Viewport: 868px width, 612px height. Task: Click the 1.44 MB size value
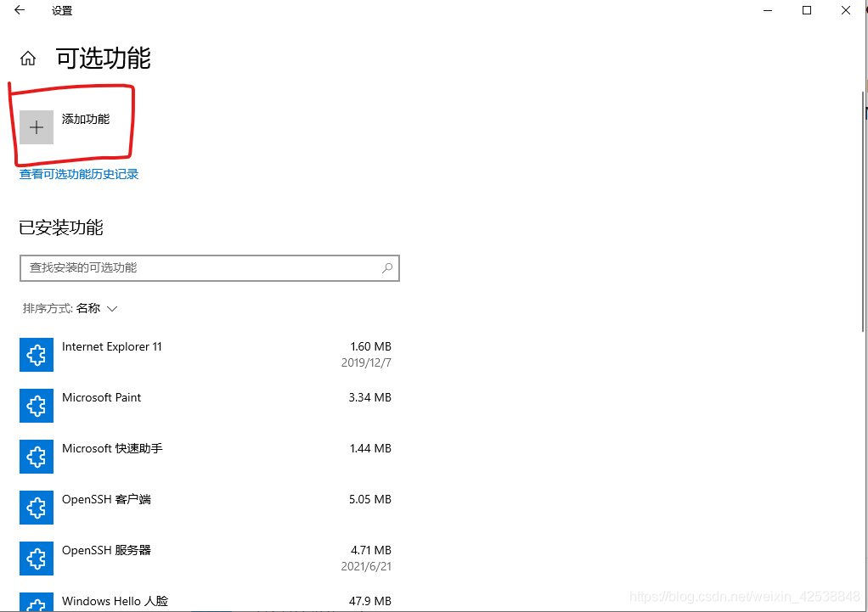click(x=370, y=448)
